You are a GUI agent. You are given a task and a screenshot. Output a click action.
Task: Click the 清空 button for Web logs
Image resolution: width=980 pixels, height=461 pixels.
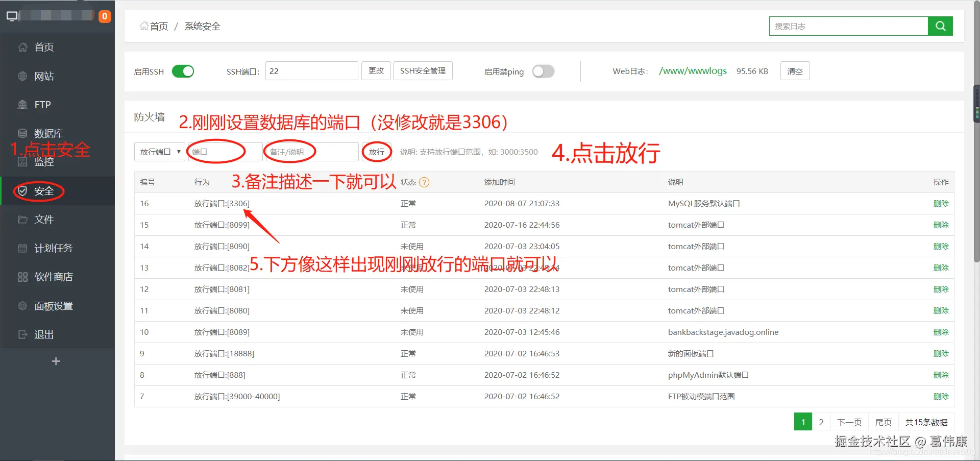click(x=795, y=71)
